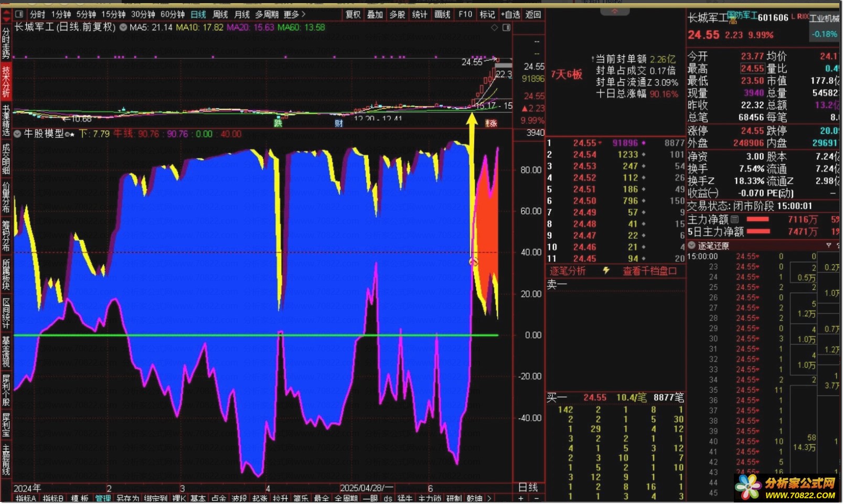Image resolution: width=844 pixels, height=504 pixels.
Task: Switch to 15分钟 period
Action: 113,14
